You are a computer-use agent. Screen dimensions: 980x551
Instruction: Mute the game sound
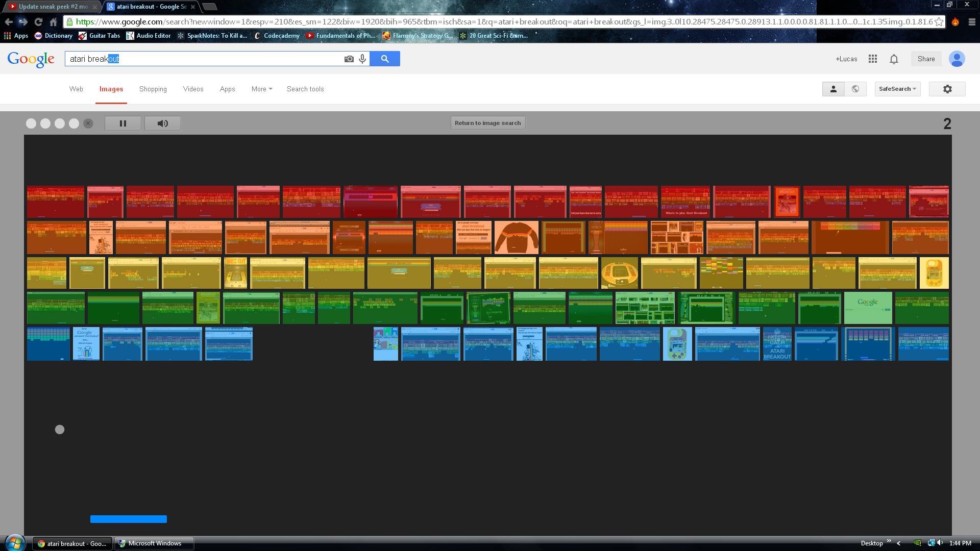(x=163, y=123)
